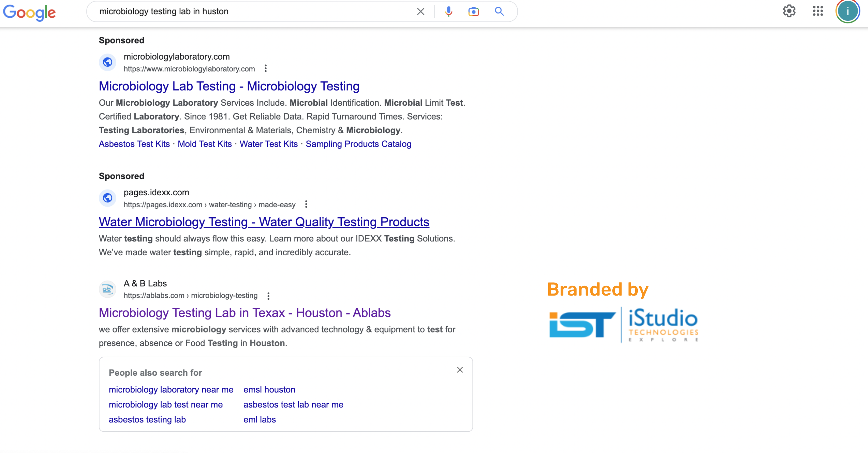Open the Sampling Products Catalog sitelink
868x453 pixels.
(x=358, y=144)
